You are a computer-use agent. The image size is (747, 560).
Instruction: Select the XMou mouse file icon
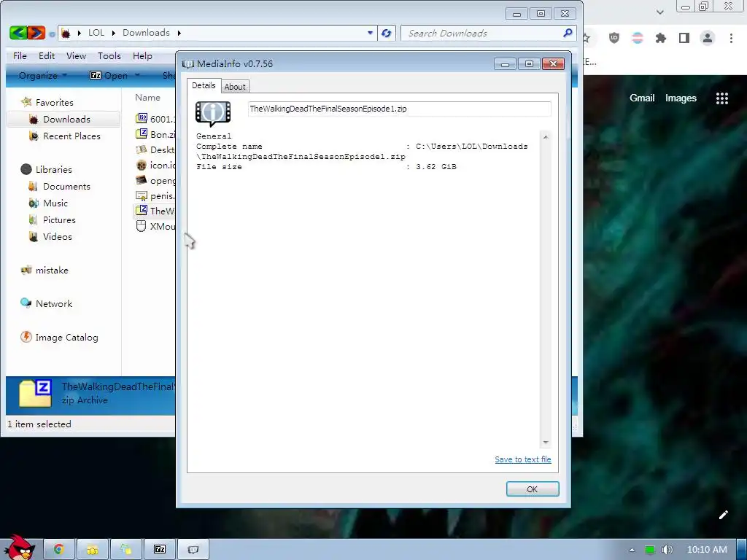[x=141, y=226]
